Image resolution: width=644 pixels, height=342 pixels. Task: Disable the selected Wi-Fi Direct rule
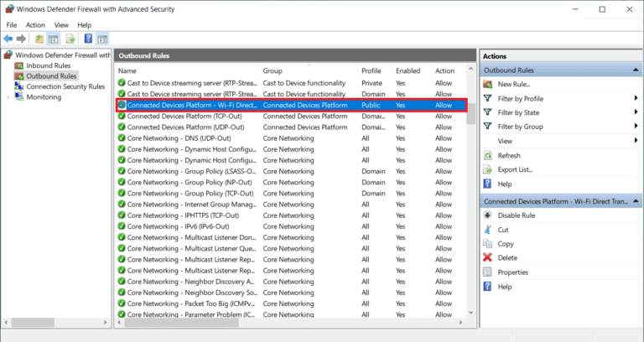[517, 215]
